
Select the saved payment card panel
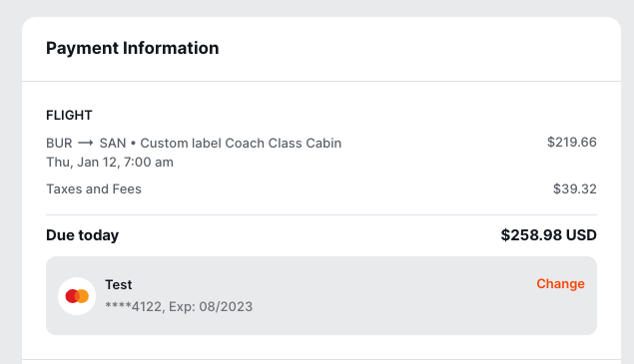click(x=321, y=296)
